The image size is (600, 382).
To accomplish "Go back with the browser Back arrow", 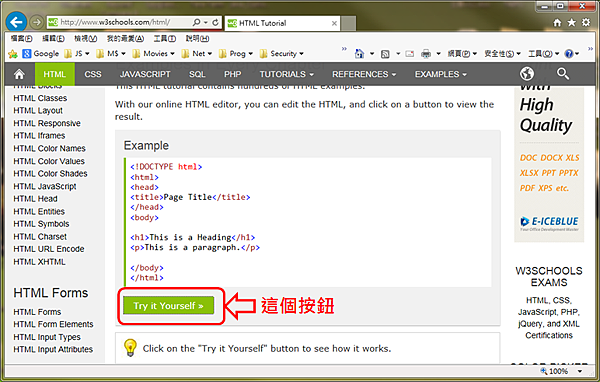I will [16, 23].
